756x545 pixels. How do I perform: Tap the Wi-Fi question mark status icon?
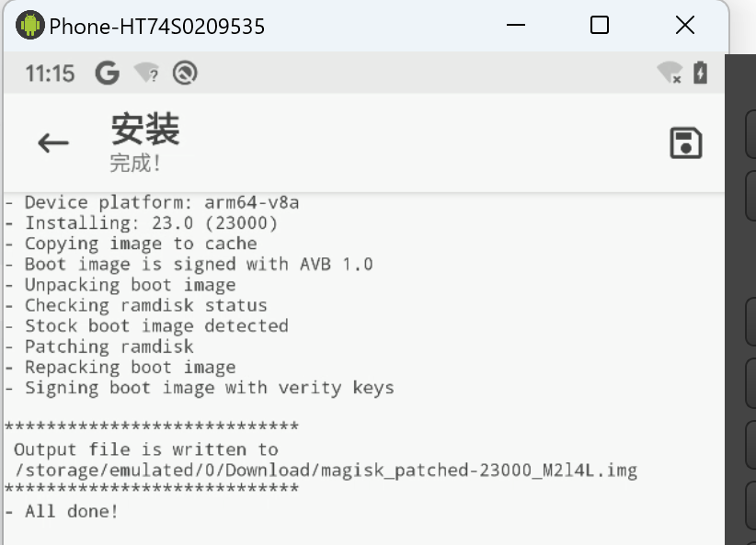(x=146, y=73)
